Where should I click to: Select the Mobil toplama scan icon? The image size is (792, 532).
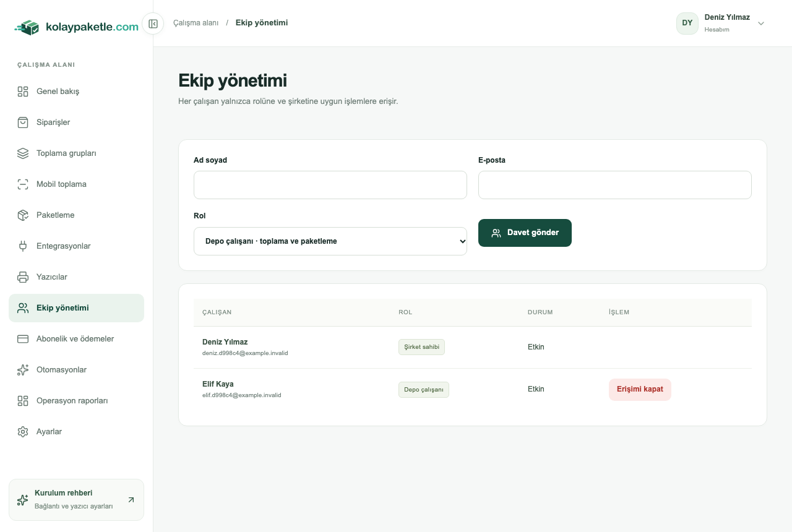pyautogui.click(x=23, y=184)
